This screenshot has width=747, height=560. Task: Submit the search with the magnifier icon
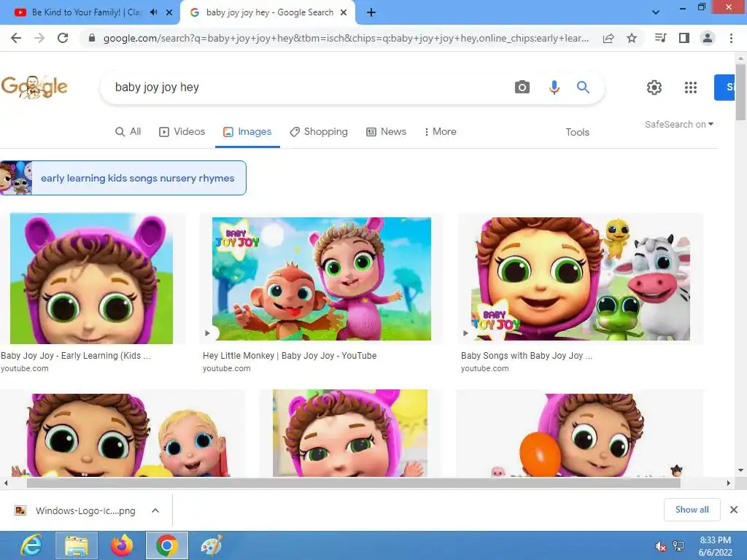click(x=583, y=87)
